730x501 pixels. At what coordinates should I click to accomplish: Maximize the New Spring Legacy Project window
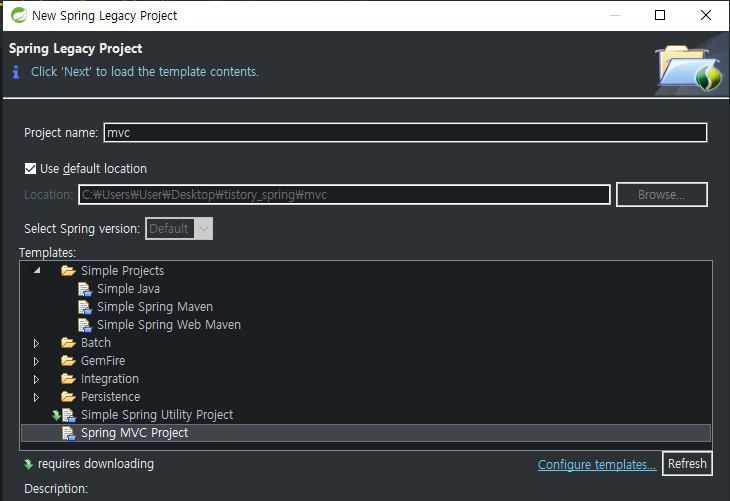pos(660,15)
